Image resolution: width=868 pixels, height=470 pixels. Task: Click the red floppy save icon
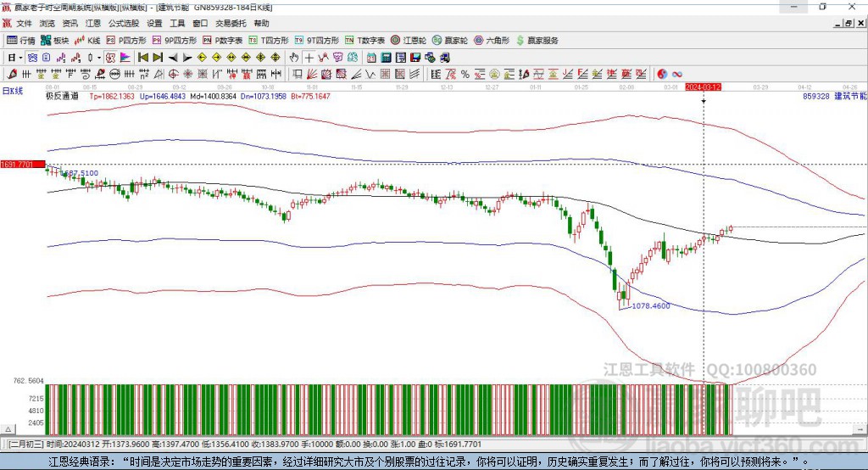[415, 58]
